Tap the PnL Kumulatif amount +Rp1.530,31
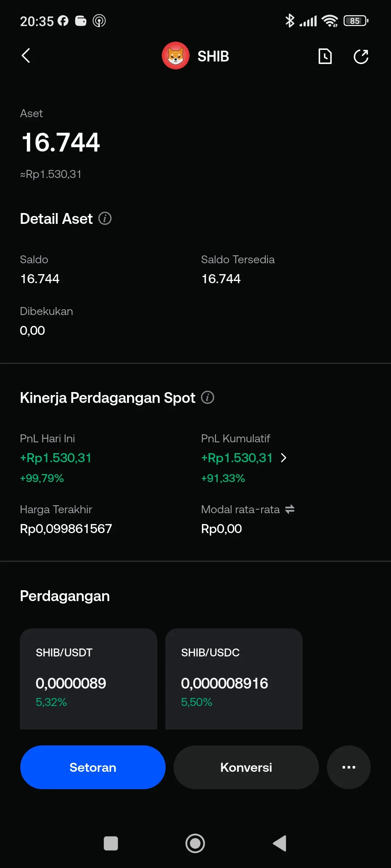Screen dimensions: 391x868 (x=237, y=458)
